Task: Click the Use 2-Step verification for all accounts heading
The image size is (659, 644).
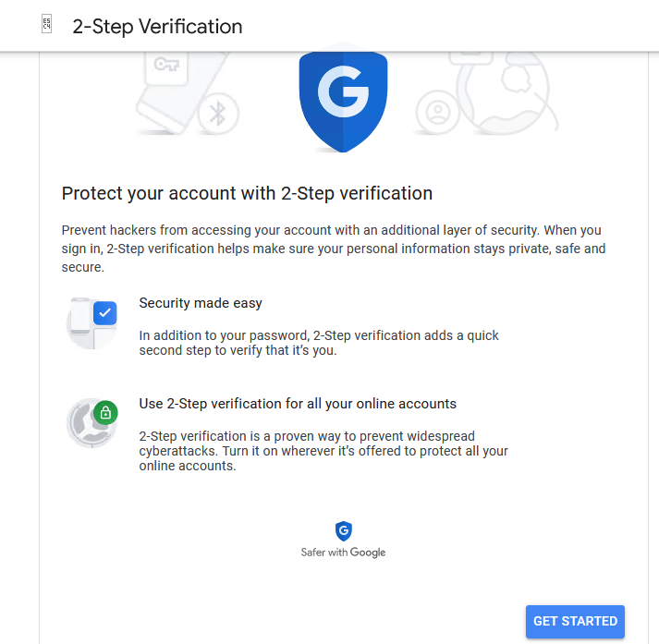Action: [298, 404]
